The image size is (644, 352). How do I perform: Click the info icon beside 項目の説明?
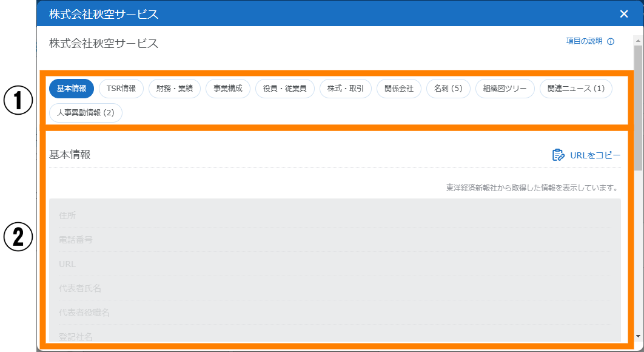tap(611, 42)
